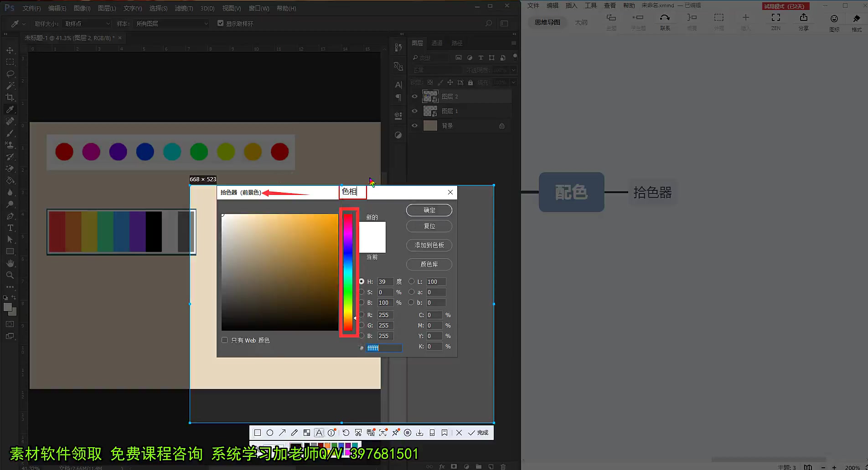868x470 pixels.
Task: Pick the mosaic tool in screenshot toolbar
Action: [x=307, y=433]
